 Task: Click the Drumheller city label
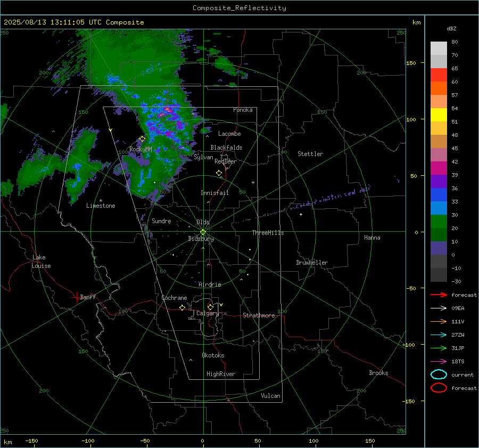pos(312,263)
